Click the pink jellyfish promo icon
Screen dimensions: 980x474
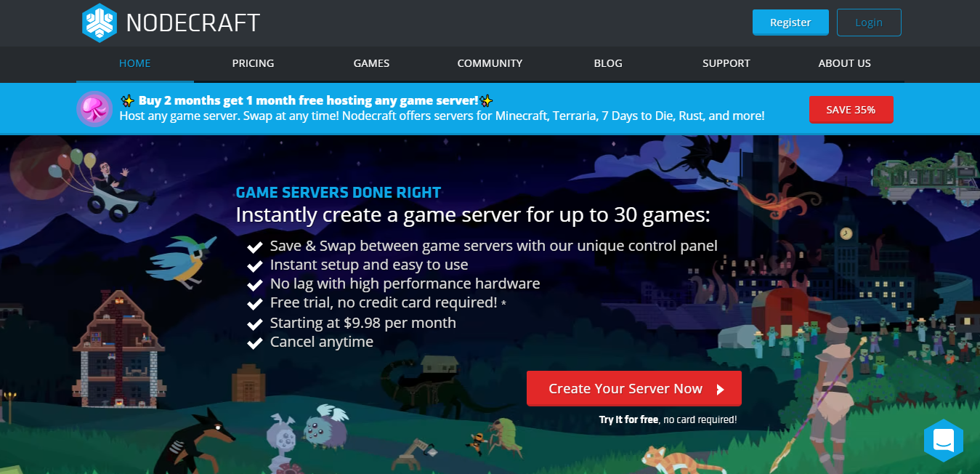tap(94, 109)
